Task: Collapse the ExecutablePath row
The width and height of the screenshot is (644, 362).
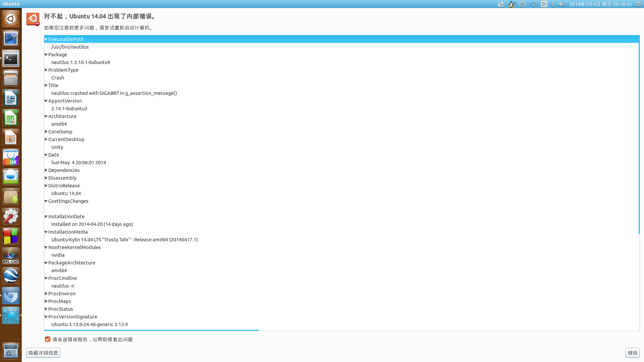Action: coord(46,39)
